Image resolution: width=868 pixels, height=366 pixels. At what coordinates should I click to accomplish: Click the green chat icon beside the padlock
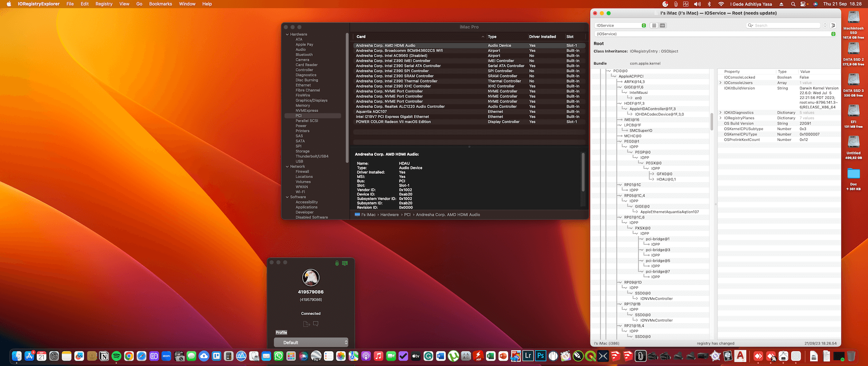coord(345,263)
